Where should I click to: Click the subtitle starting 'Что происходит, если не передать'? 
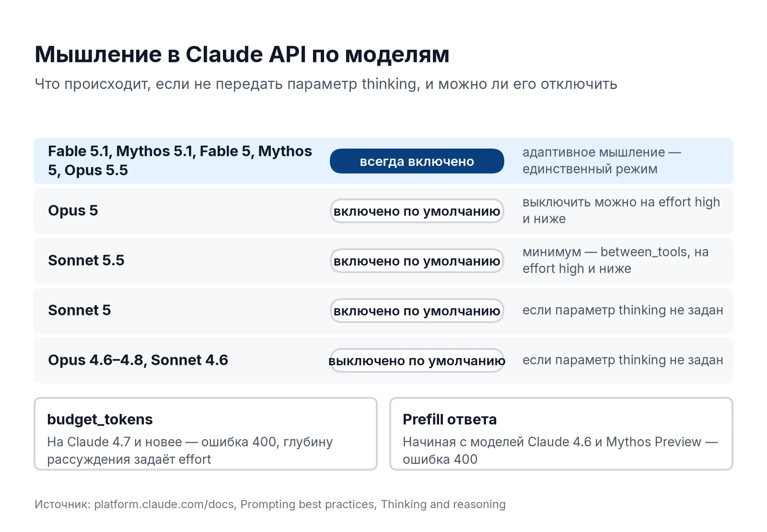point(326,84)
